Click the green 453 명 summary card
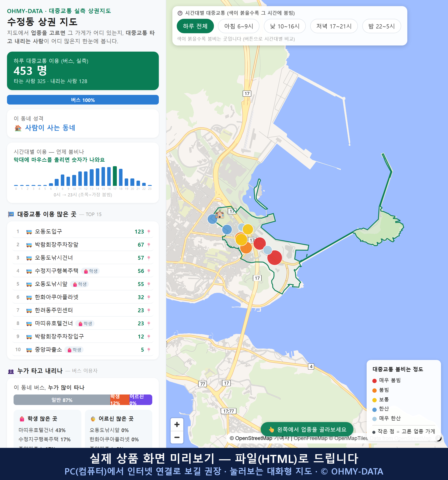The width and height of the screenshot is (448, 480). (x=83, y=71)
